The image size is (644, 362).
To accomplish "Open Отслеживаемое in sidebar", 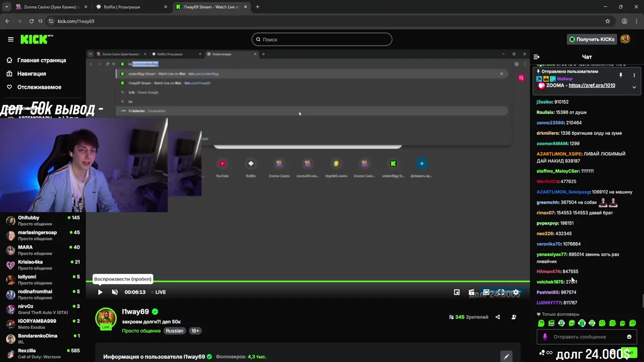I will pos(34,87).
